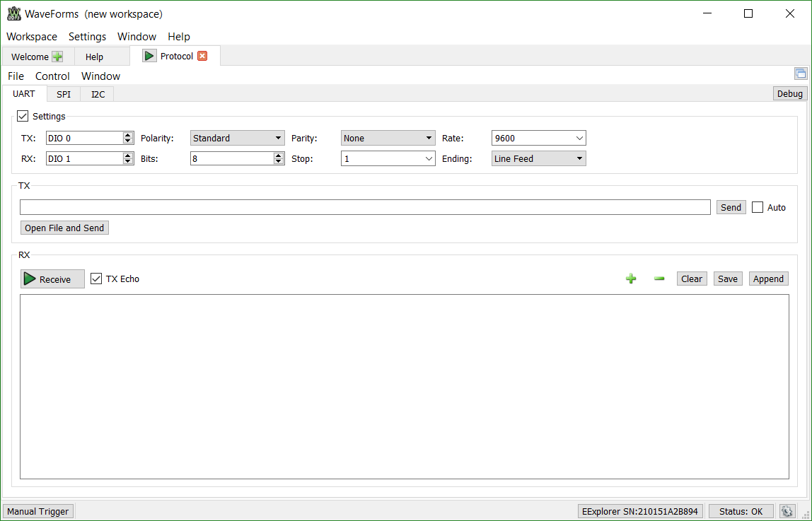The image size is (812, 521).
Task: Open device settings gear icon in status bar
Action: click(787, 511)
